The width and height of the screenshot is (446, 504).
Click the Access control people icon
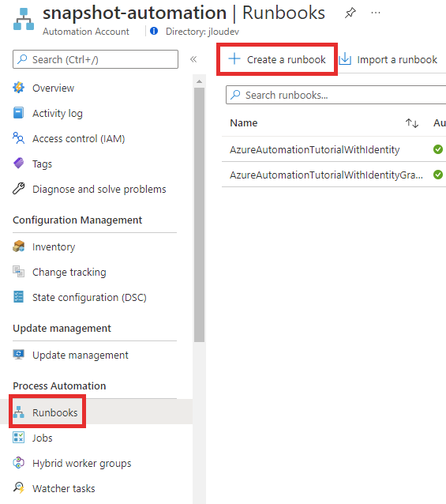point(19,138)
